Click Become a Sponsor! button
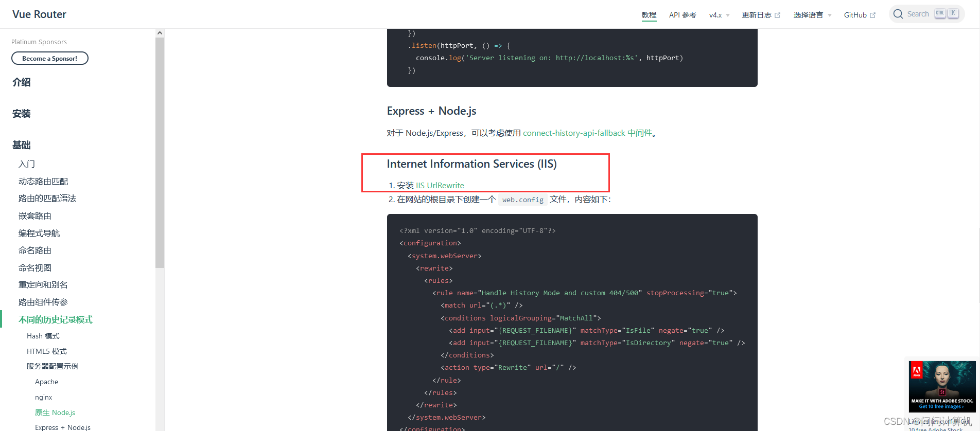This screenshot has width=980, height=431. 50,58
